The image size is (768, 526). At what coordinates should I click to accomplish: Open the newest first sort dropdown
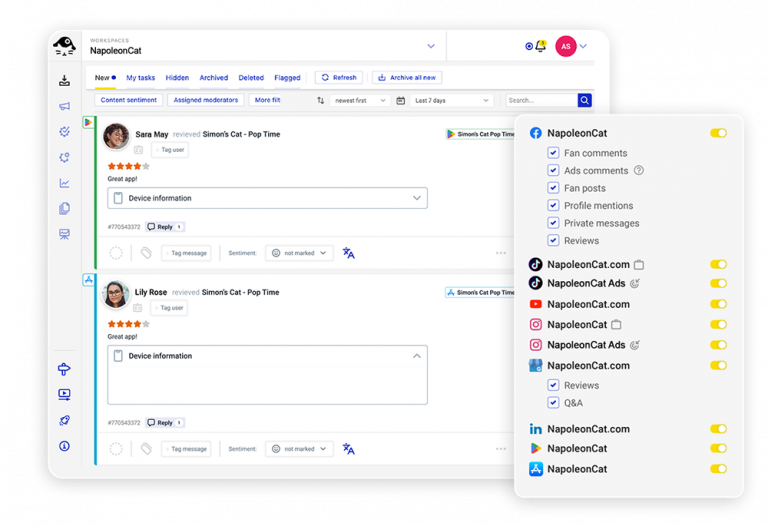point(360,100)
